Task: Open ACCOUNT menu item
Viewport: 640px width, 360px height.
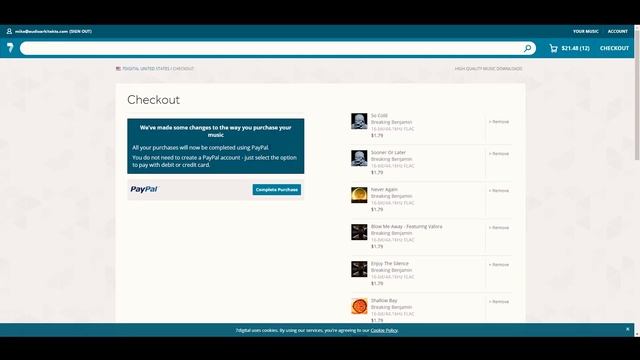Action: pos(618,31)
